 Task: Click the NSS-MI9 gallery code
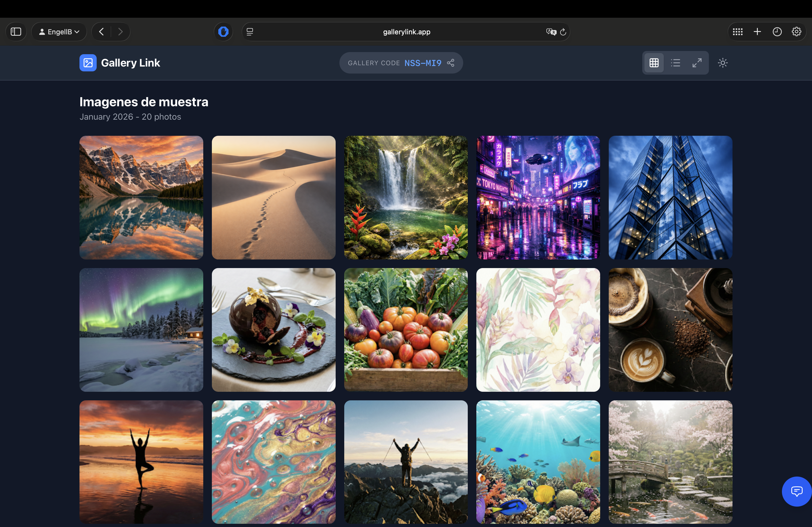[422, 63]
